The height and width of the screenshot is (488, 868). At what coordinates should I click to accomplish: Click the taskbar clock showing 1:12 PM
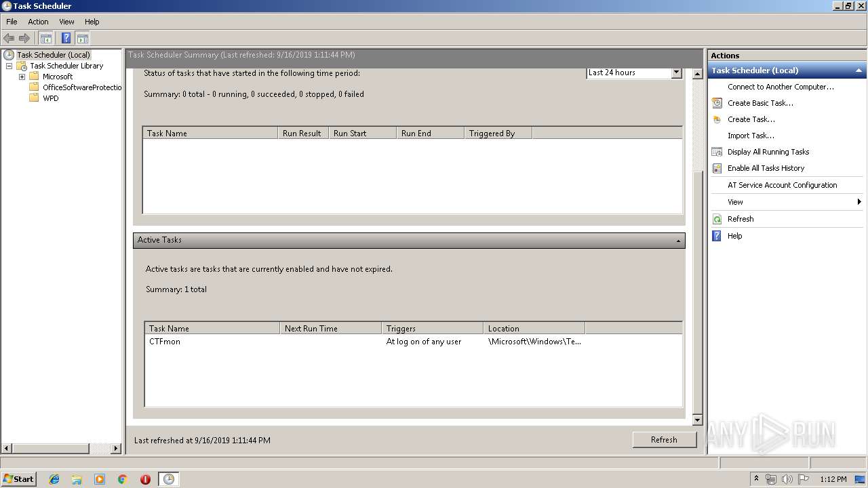pyautogui.click(x=833, y=479)
